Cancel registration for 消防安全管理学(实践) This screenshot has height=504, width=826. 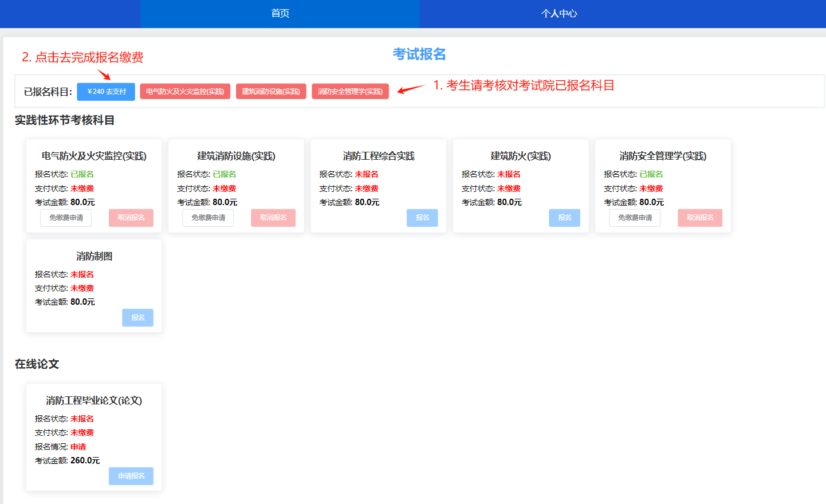700,218
